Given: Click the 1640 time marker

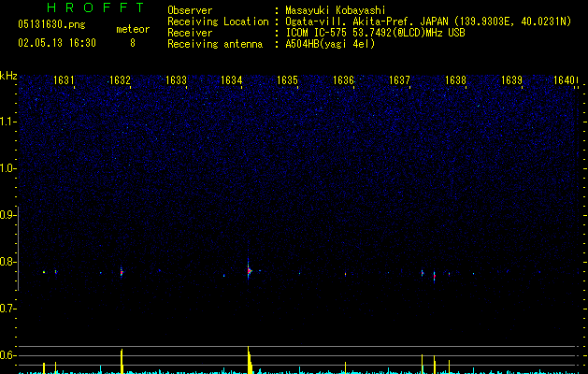Looking at the screenshot, I should pyautogui.click(x=564, y=80).
